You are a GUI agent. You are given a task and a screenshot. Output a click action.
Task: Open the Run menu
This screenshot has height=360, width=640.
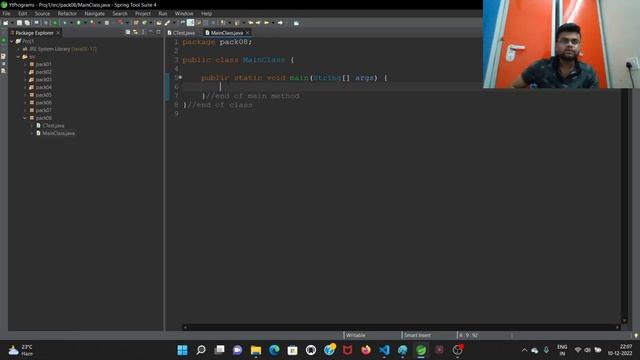(x=162, y=13)
